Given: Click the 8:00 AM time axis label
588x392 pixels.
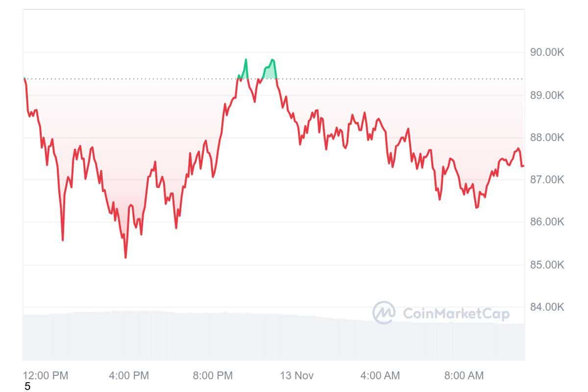Looking at the screenshot, I should (x=464, y=376).
